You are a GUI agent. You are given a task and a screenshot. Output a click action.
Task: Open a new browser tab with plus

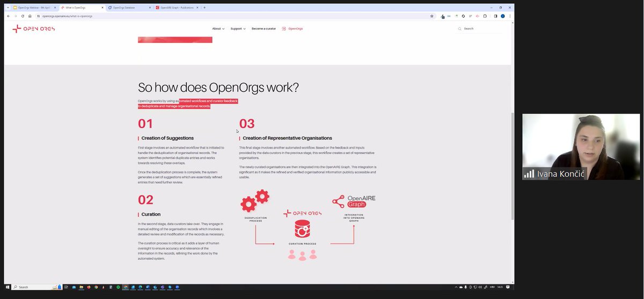point(204,8)
